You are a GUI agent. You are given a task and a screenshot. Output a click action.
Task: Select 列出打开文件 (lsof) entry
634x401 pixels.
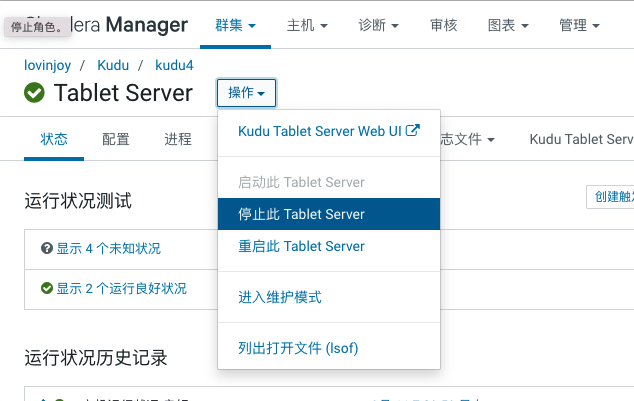[x=329, y=348]
